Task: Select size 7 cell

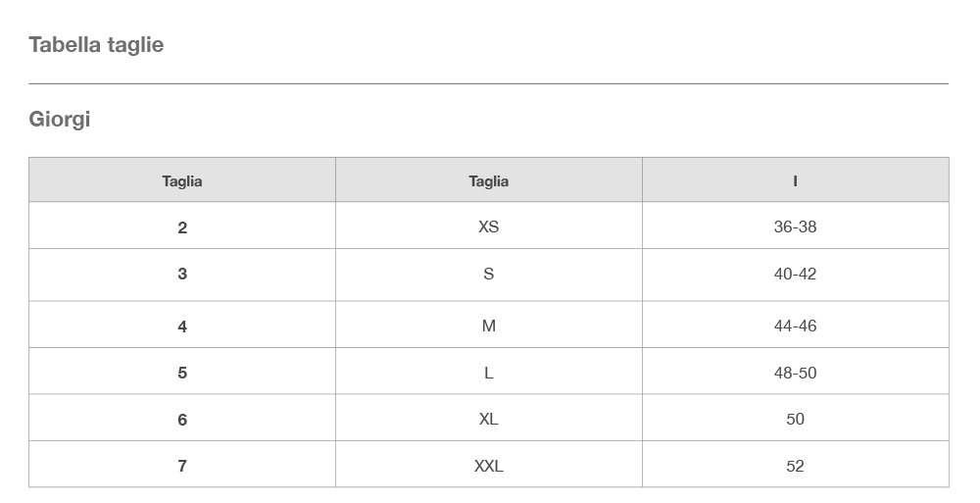Action: [182, 464]
